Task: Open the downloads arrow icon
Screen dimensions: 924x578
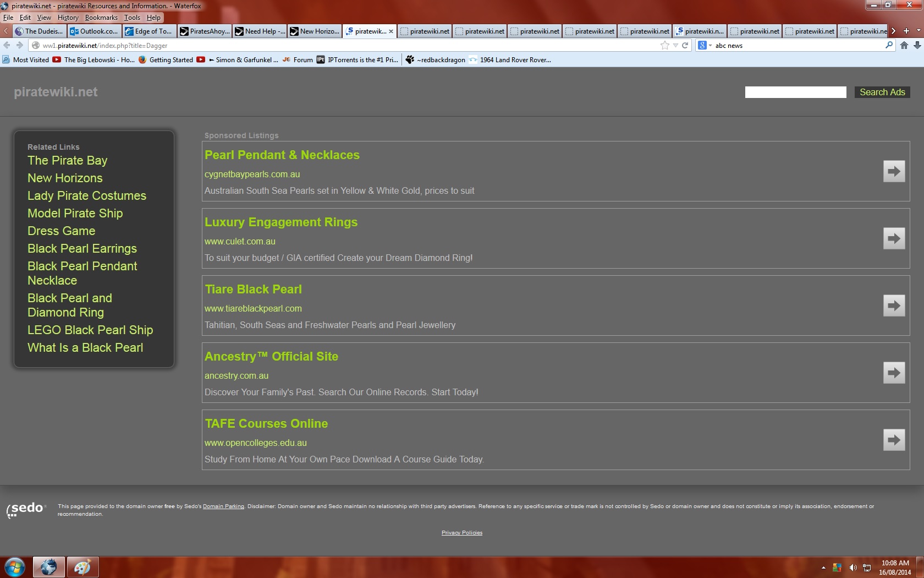Action: 917,45
